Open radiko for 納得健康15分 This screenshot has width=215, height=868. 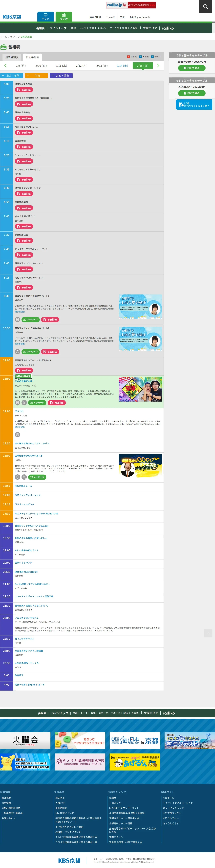coord(24,241)
